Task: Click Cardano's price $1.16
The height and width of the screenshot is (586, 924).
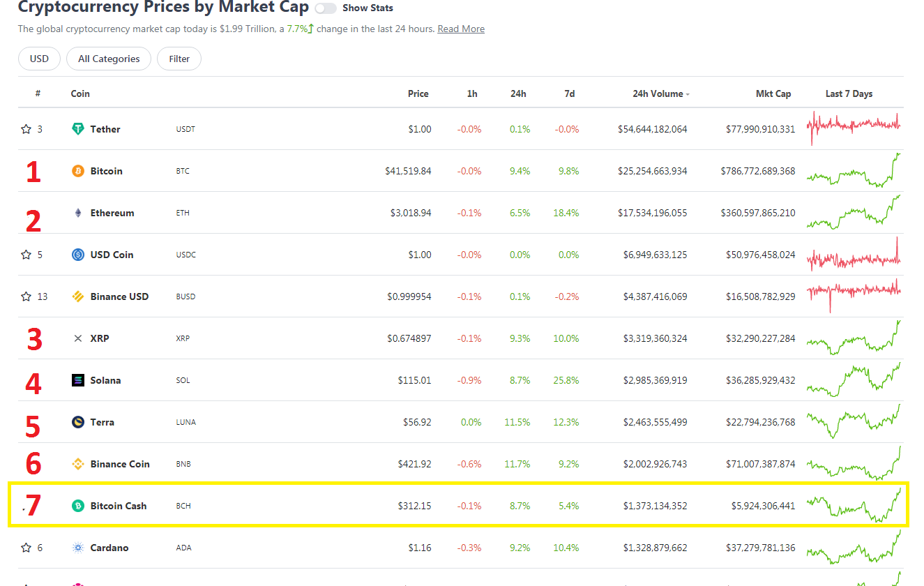Action: click(x=420, y=548)
